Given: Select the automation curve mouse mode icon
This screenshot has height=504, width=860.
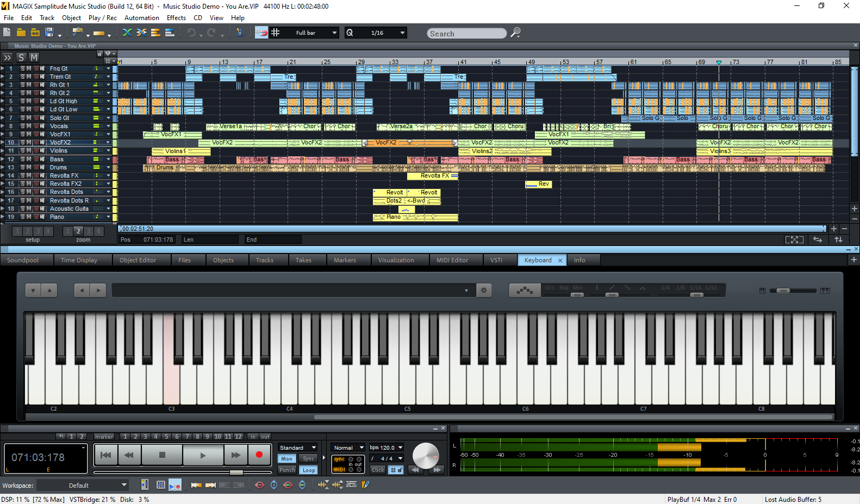Looking at the screenshot, I should pyautogui.click(x=77, y=33).
